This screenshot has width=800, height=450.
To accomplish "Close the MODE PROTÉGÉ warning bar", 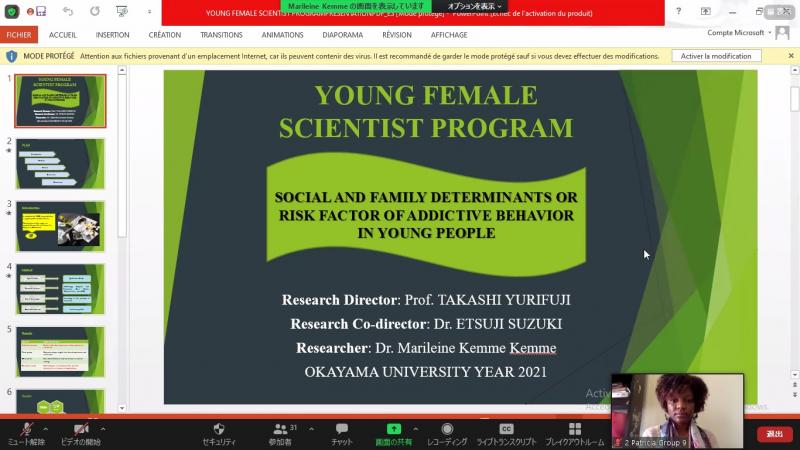I will click(791, 56).
